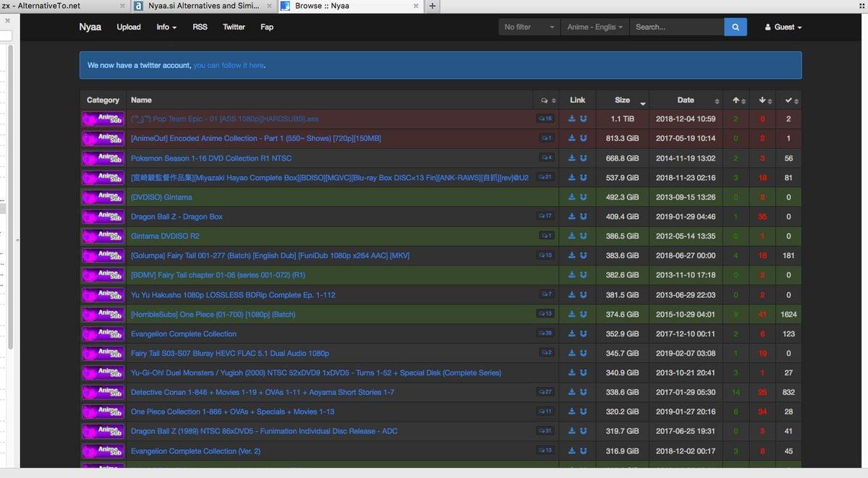Click Anime Sub category icon of One Piece Collection row
868x478 pixels.
tap(103, 411)
